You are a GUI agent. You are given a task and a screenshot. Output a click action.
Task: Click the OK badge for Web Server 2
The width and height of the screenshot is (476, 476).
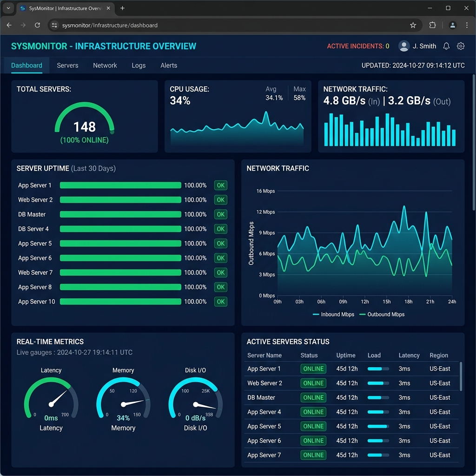[x=221, y=200]
